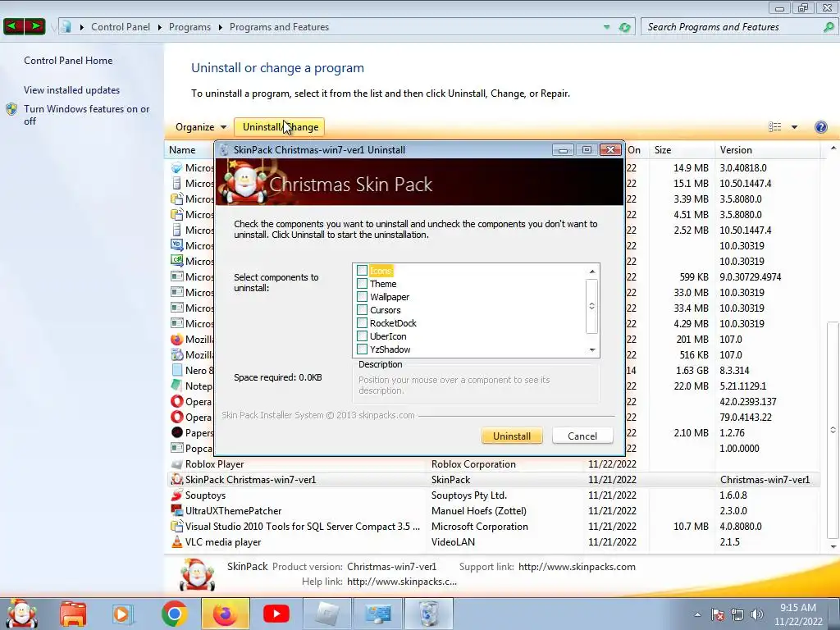Open the skinpacks.com support link
This screenshot has height=630, width=840.
pos(577,567)
